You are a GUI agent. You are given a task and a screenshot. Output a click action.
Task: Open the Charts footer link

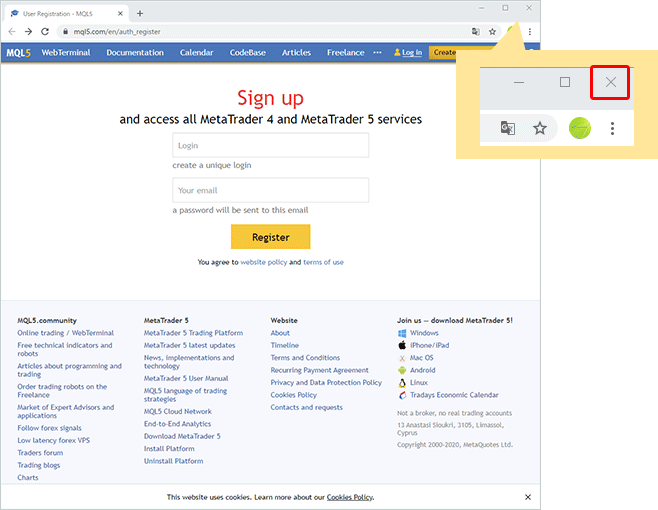(28, 478)
